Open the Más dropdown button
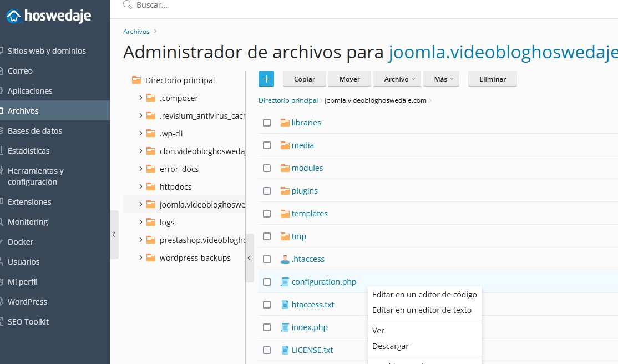Viewport: 618px width, 364px height. click(441, 79)
